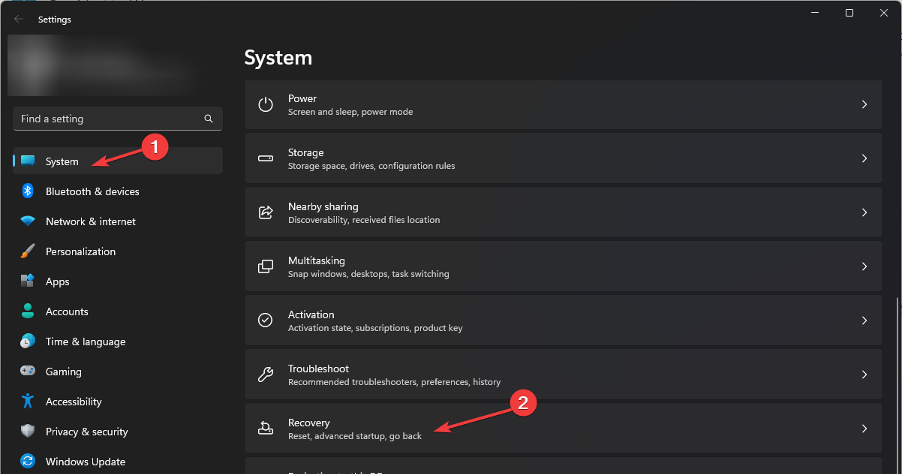Select Time & language category

click(x=118, y=341)
